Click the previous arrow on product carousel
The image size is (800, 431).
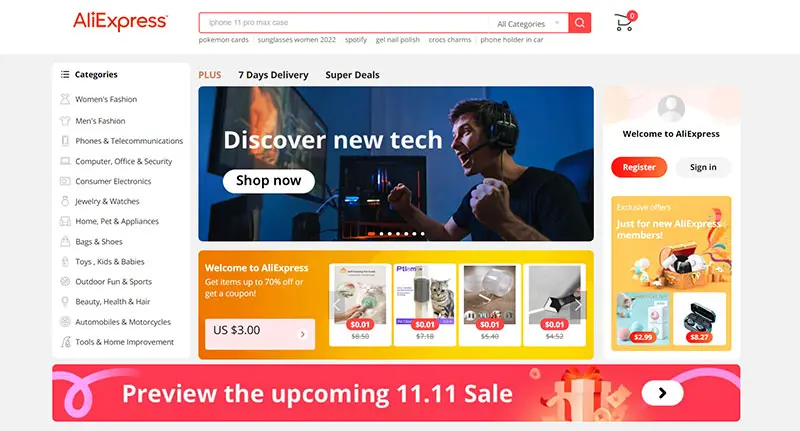pos(337,305)
